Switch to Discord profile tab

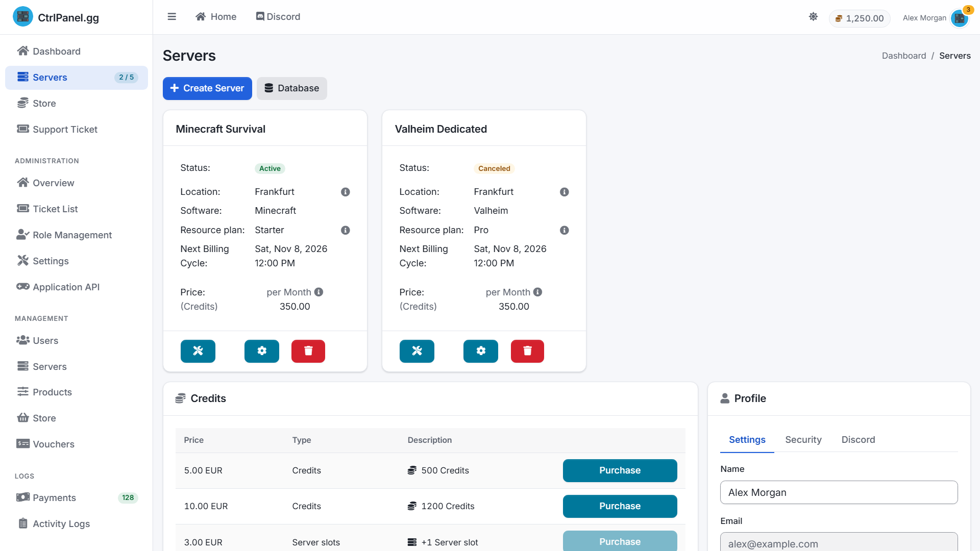(858, 440)
